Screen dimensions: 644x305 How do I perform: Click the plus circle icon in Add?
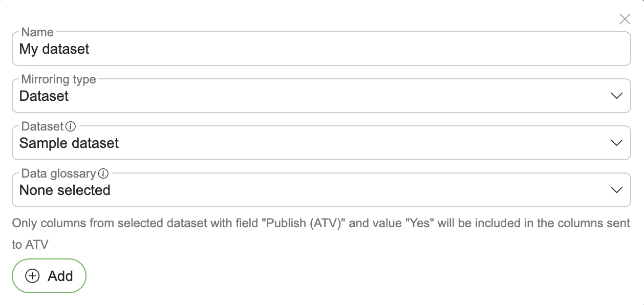pos(32,276)
